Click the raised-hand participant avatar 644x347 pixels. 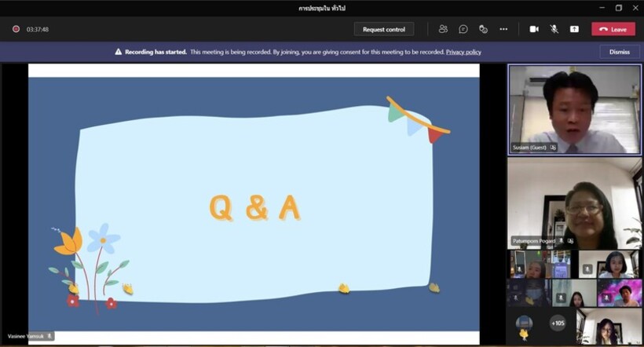[x=524, y=324]
